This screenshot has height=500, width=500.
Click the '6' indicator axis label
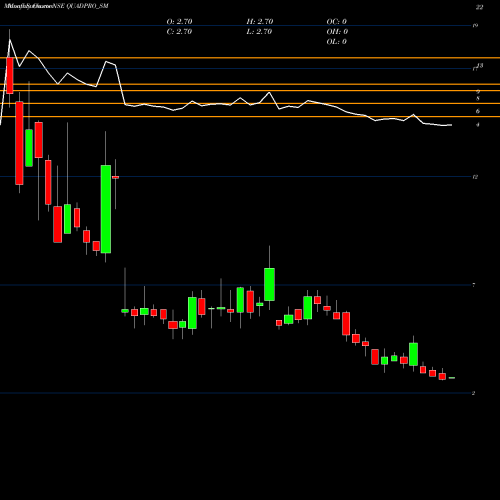tap(478, 111)
